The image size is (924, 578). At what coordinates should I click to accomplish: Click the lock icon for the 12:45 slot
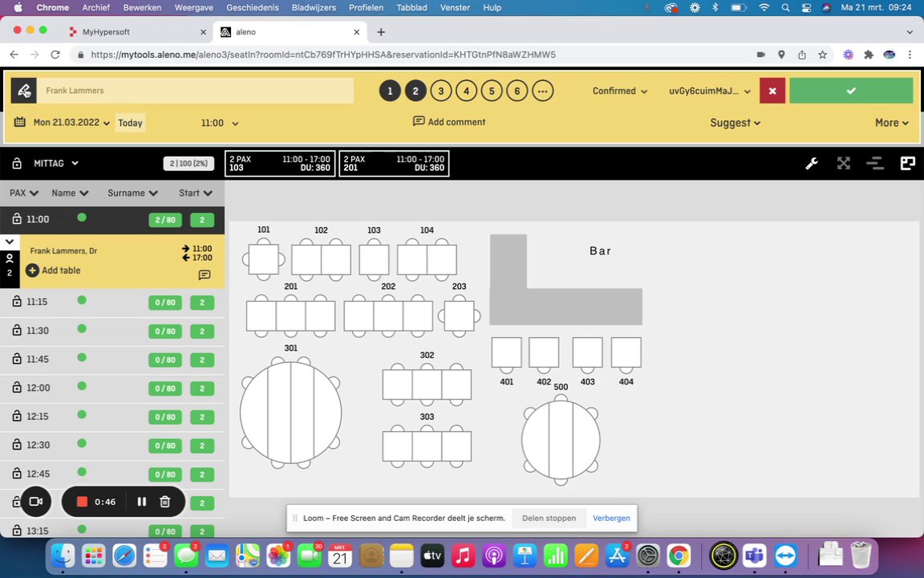[17, 474]
